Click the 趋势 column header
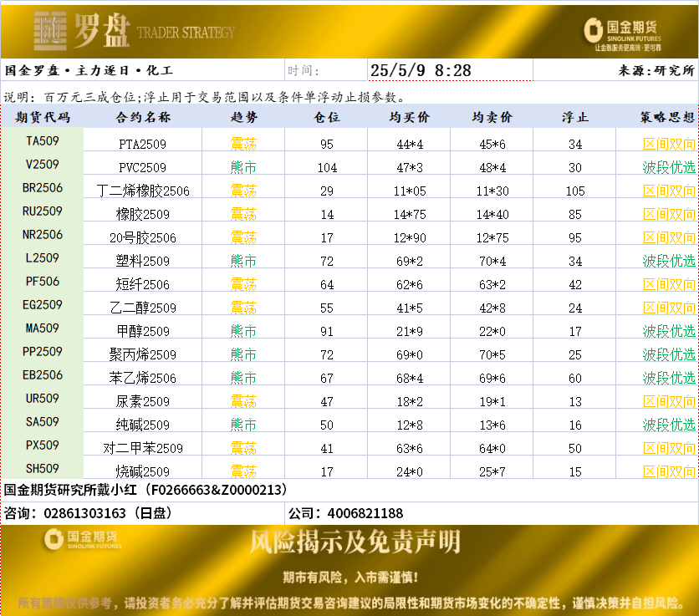 click(243, 117)
